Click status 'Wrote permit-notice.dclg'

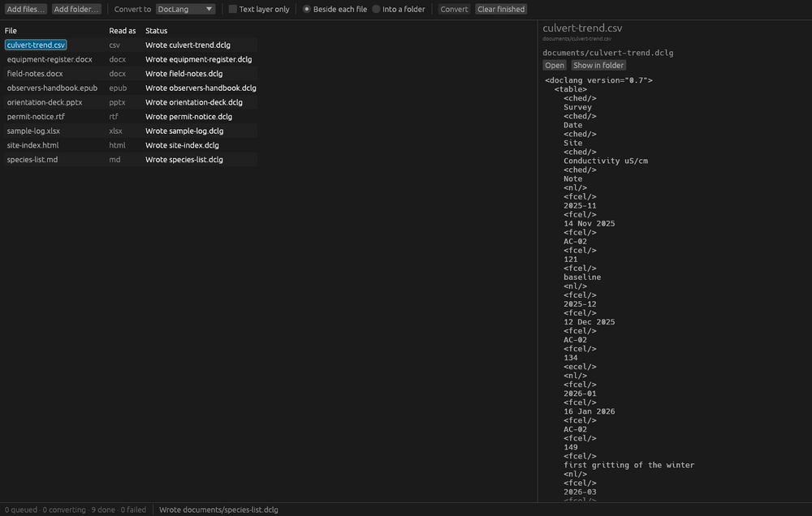click(188, 117)
